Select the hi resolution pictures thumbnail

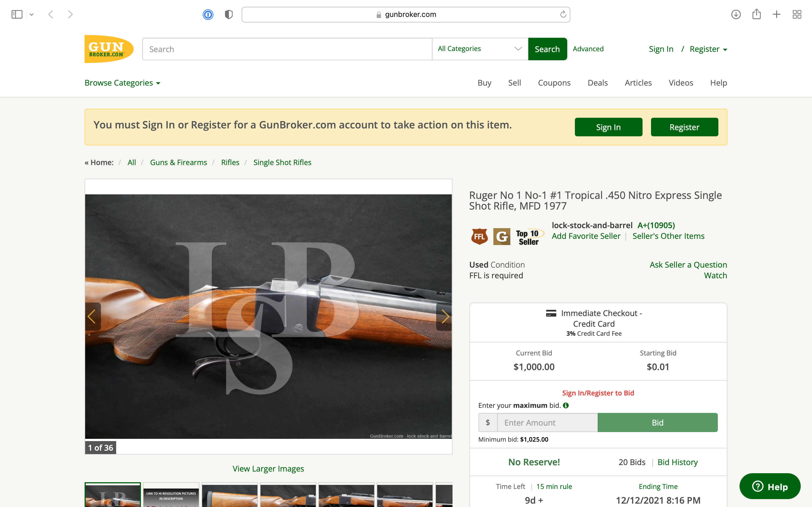click(171, 495)
